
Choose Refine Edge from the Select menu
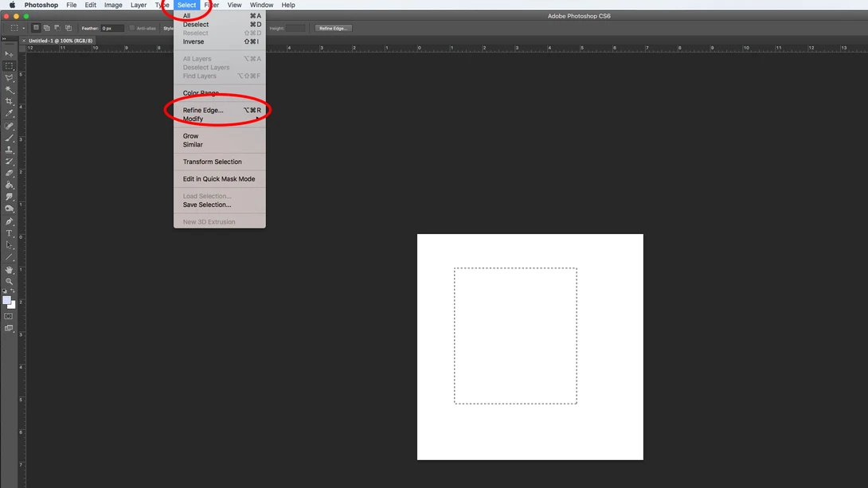click(220, 110)
